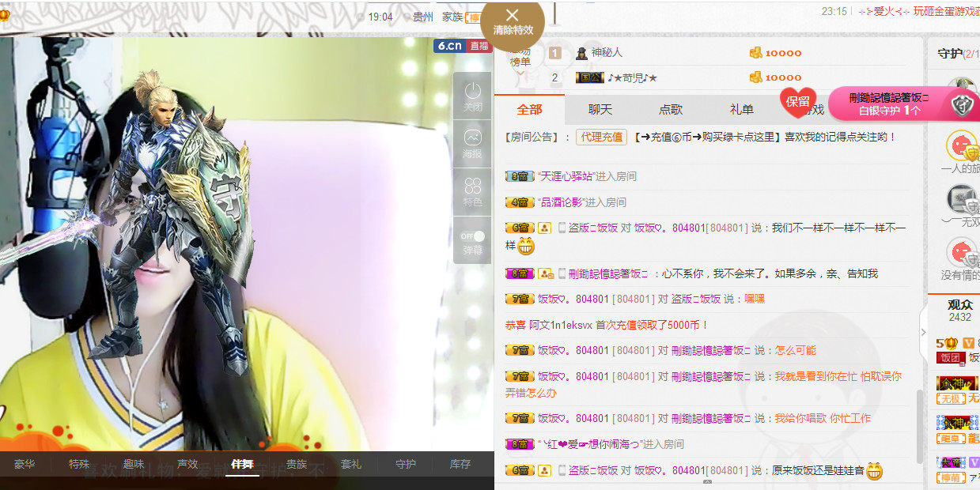Click the 保留 heart badge
980x490 pixels.
click(798, 102)
